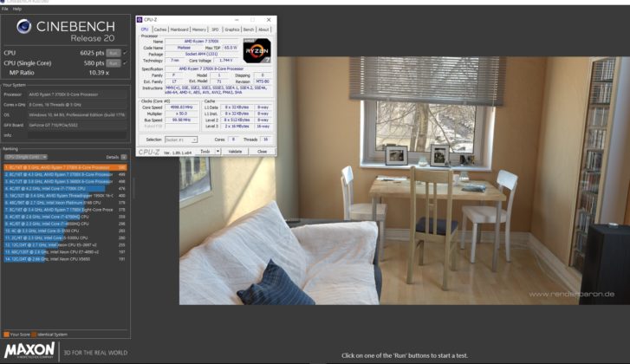Screen dimensions: 630x364
Task: Click the MP Ratio value 10.39 x
Action: pyautogui.click(x=99, y=73)
